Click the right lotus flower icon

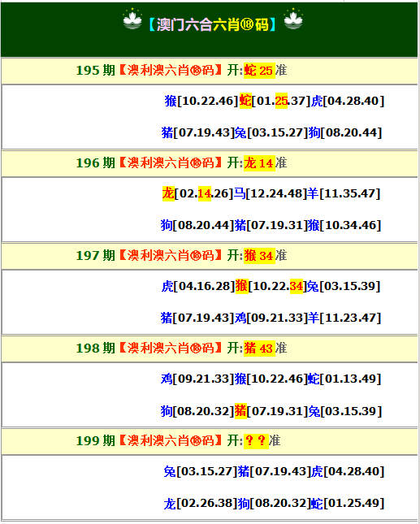click(293, 19)
